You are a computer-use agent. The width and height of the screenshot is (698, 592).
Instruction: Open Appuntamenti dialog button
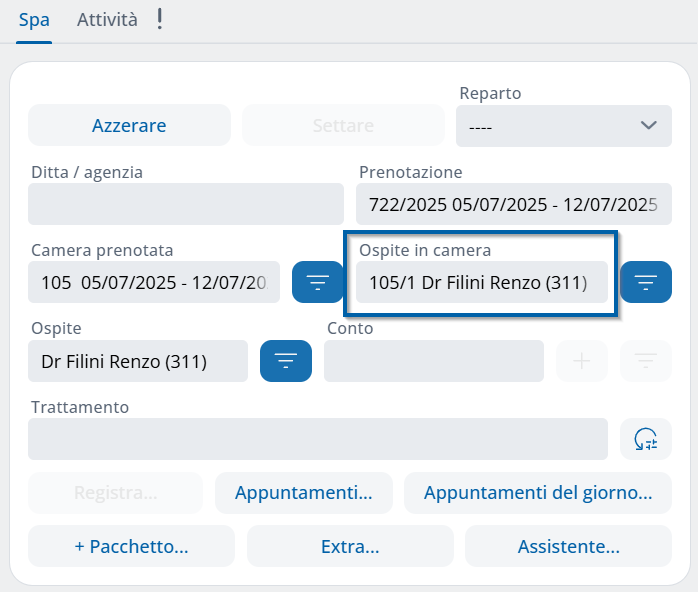point(303,493)
